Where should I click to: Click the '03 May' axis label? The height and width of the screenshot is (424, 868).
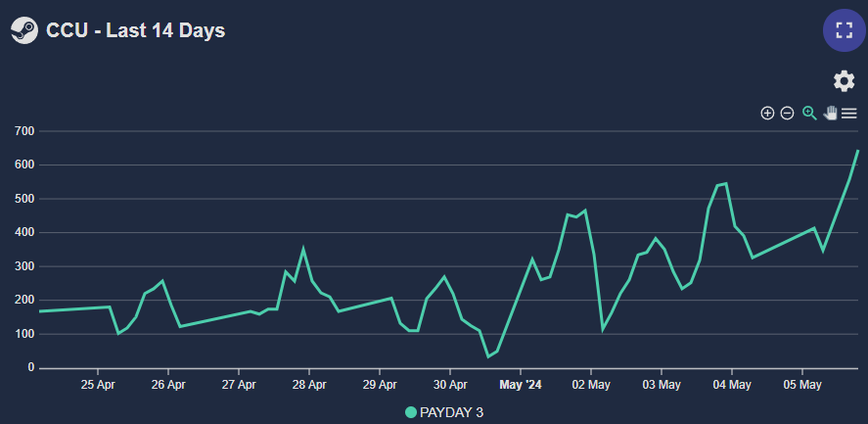tap(661, 384)
